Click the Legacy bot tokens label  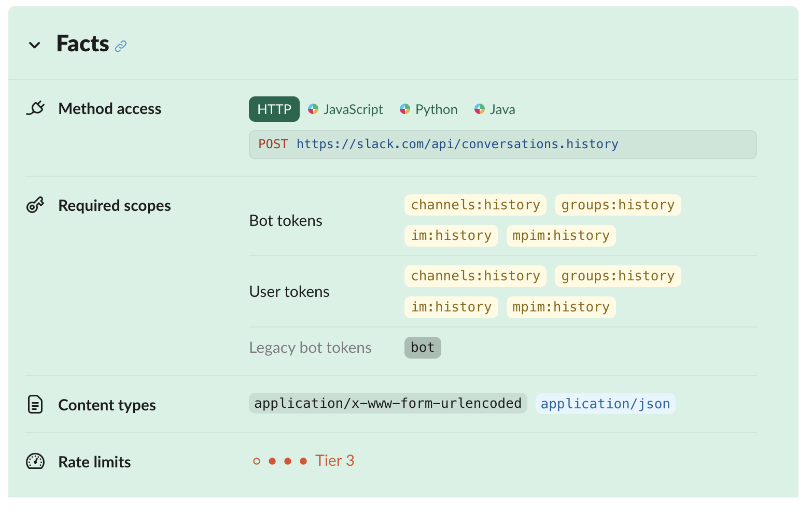click(x=311, y=348)
